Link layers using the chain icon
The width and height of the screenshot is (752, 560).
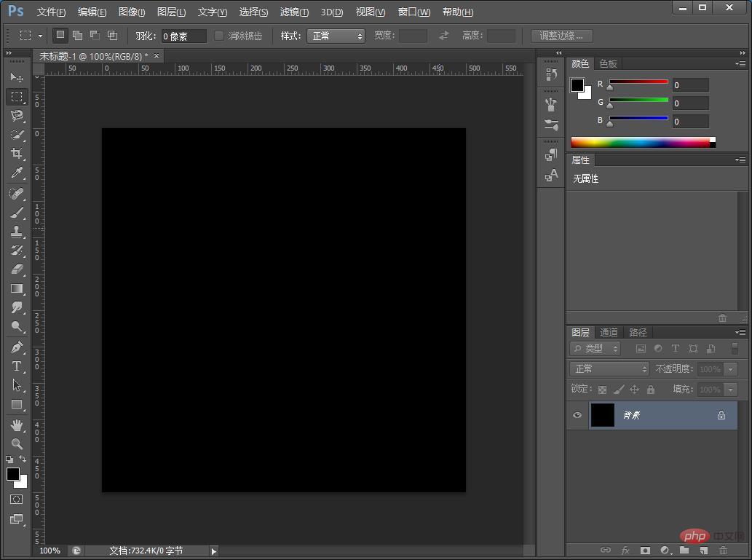pos(606,550)
